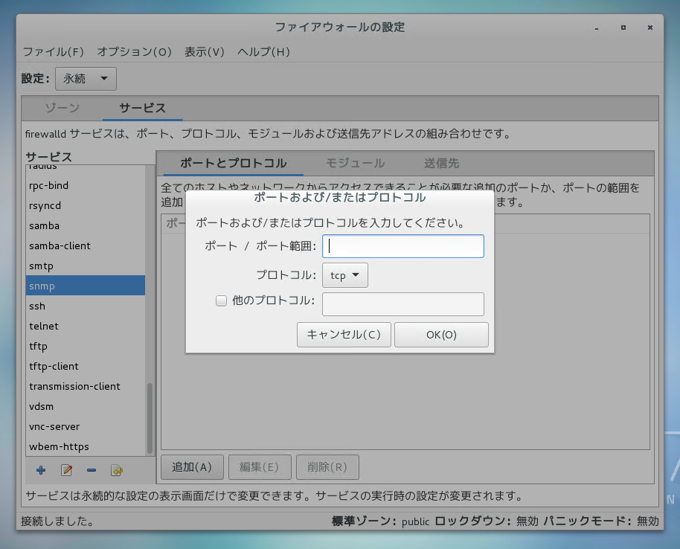Select tftp-client service entry
Image resolution: width=680 pixels, height=549 pixels.
point(85,366)
